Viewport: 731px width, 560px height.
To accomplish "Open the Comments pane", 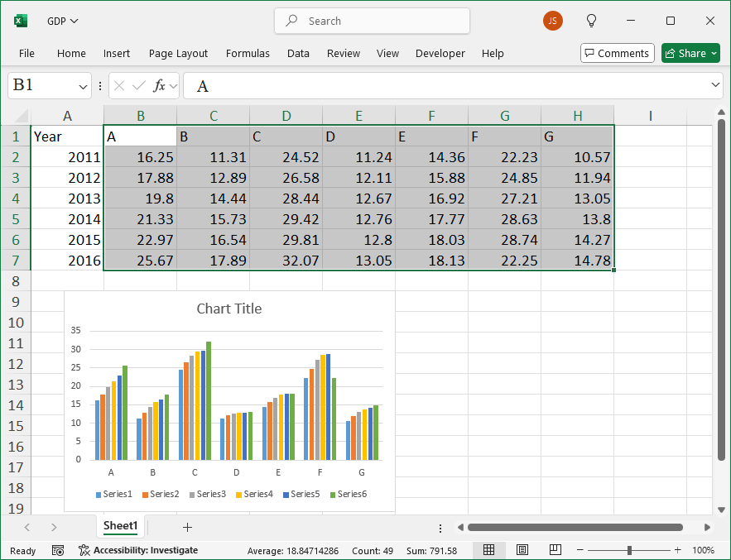I will [x=617, y=53].
